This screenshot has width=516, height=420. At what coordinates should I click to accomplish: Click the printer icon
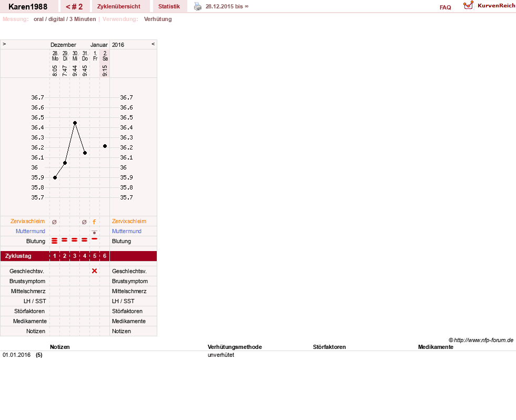(197, 6)
